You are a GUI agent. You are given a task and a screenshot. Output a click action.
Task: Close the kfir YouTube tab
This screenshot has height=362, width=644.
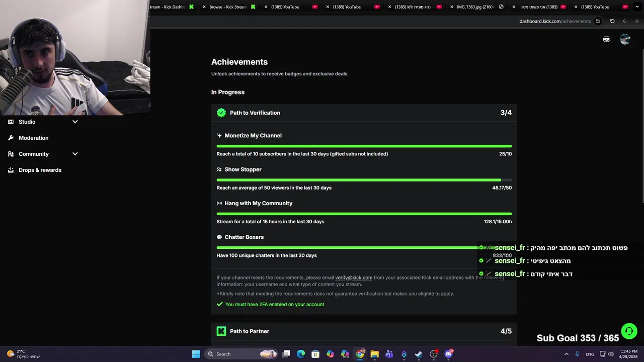pyautogui.click(x=389, y=7)
